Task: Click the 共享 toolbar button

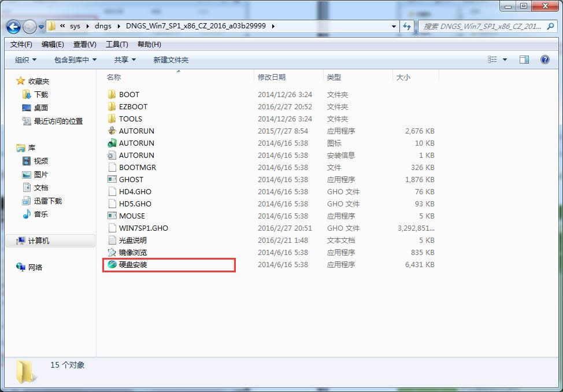Action: click(x=125, y=60)
